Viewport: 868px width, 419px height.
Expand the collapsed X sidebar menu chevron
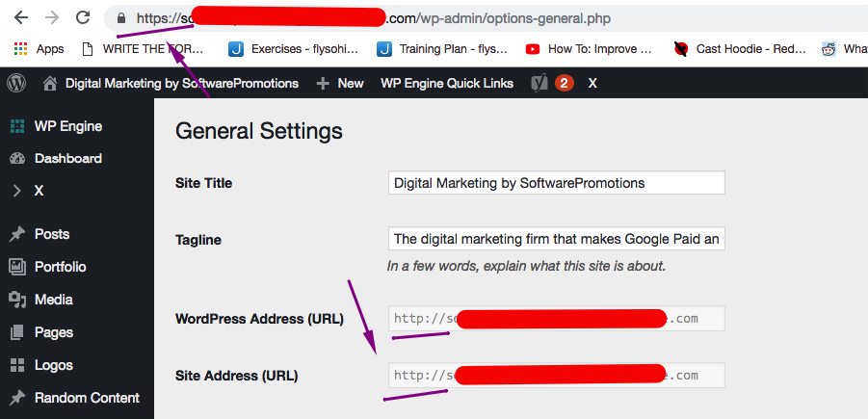(17, 191)
